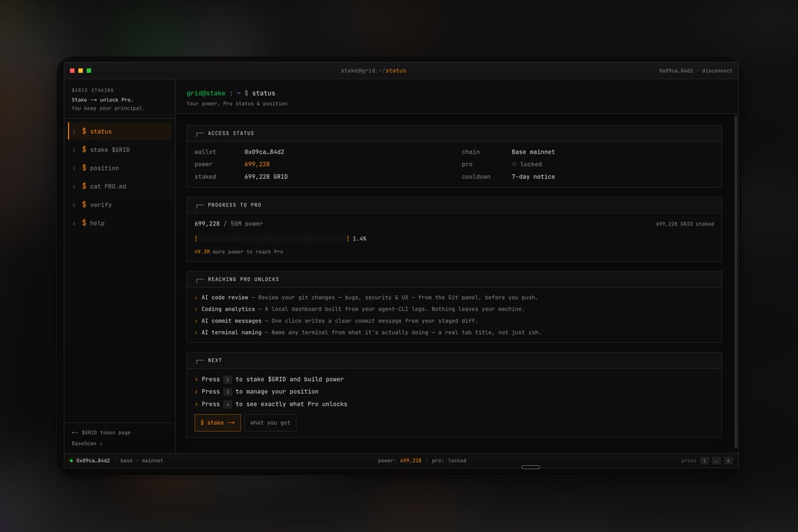Click the red window close dot
This screenshot has height=532, width=798.
coord(72,70)
